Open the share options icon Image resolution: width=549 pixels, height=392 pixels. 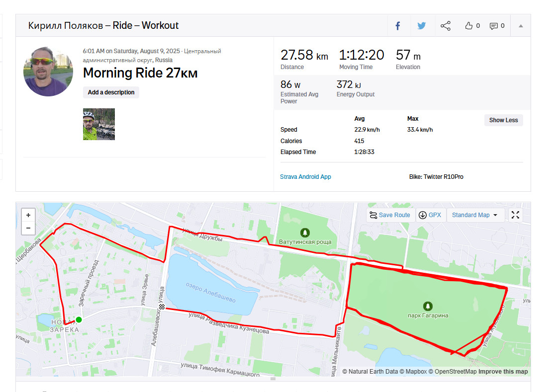(x=446, y=26)
